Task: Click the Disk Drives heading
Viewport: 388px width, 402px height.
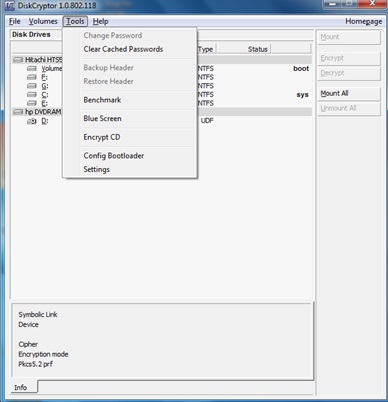Action: (31, 34)
